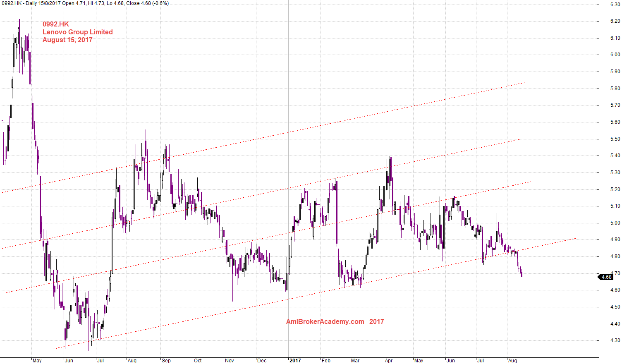Screen dimensions: 622x364
Task: Click the 5.80 price axis label
Action: coord(615,89)
